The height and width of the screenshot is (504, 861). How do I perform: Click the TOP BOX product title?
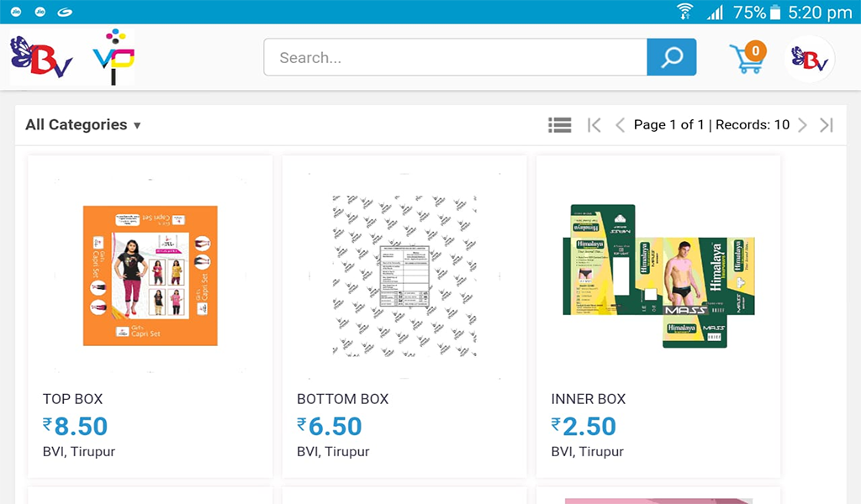(x=73, y=399)
